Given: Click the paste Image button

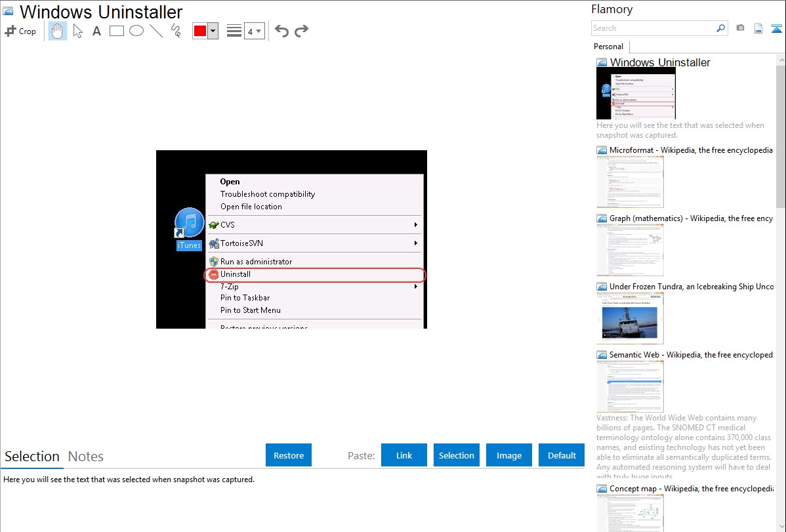Looking at the screenshot, I should (x=509, y=455).
